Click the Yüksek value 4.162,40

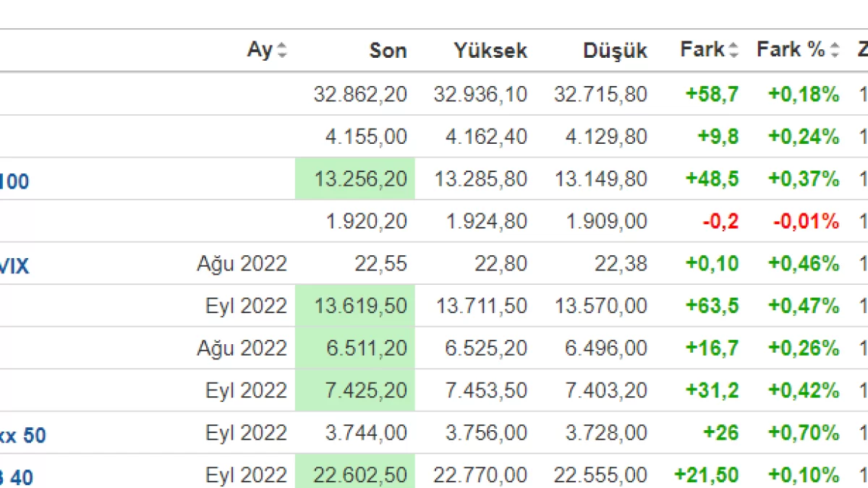[x=480, y=137]
